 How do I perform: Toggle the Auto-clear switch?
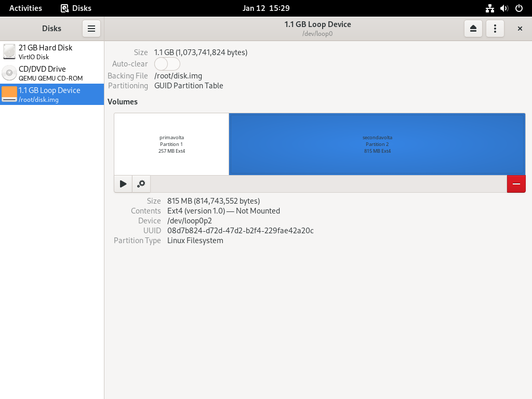point(167,64)
